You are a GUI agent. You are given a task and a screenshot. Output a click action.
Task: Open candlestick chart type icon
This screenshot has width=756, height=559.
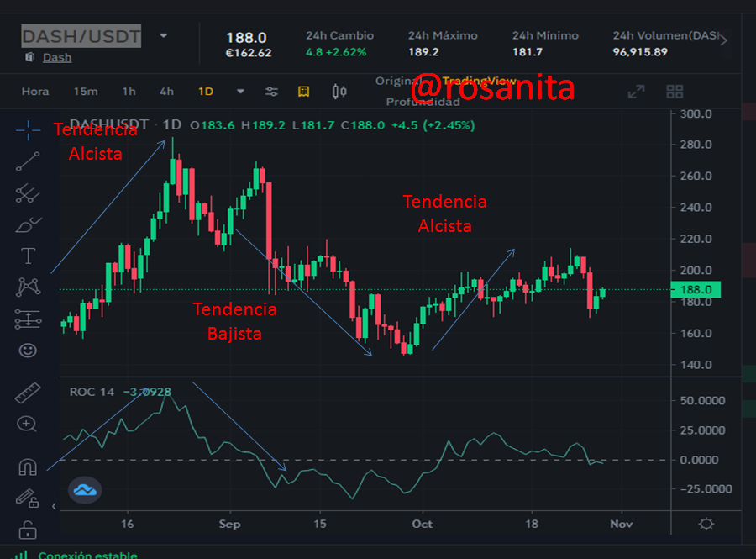pyautogui.click(x=339, y=91)
